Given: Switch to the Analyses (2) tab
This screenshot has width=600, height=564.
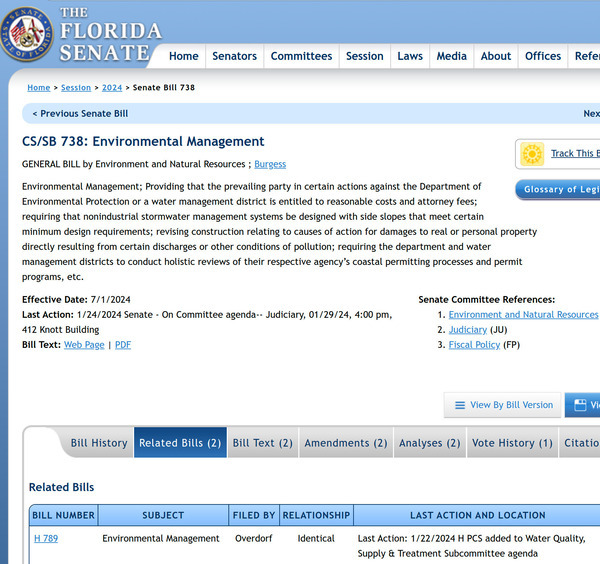Looking at the screenshot, I should [x=430, y=443].
